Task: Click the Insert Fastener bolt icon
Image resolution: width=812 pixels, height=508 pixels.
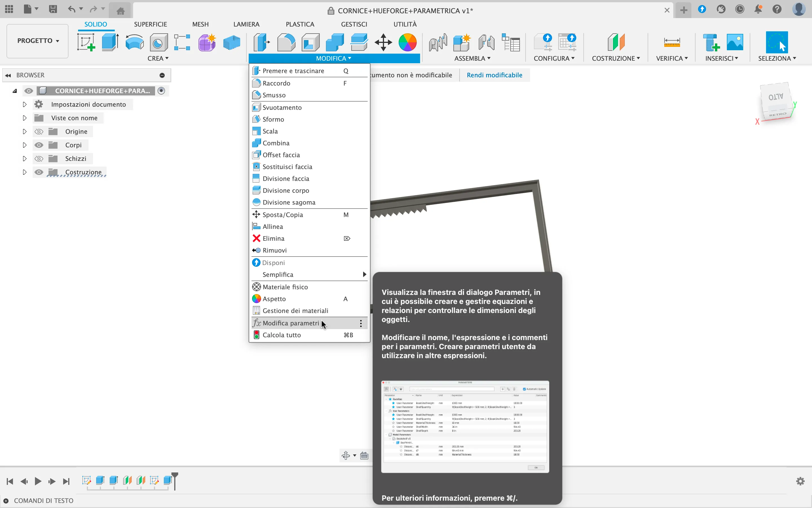Action: click(711, 43)
